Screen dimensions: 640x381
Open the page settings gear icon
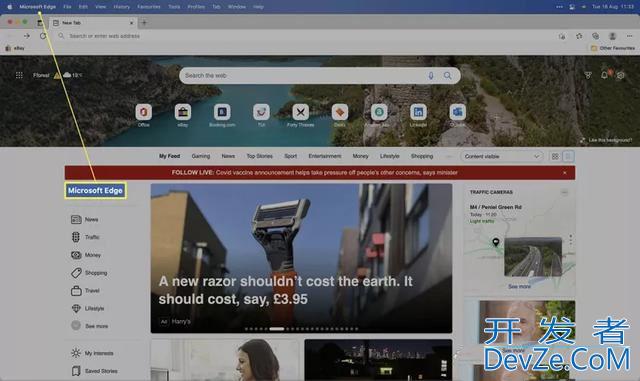[x=621, y=75]
